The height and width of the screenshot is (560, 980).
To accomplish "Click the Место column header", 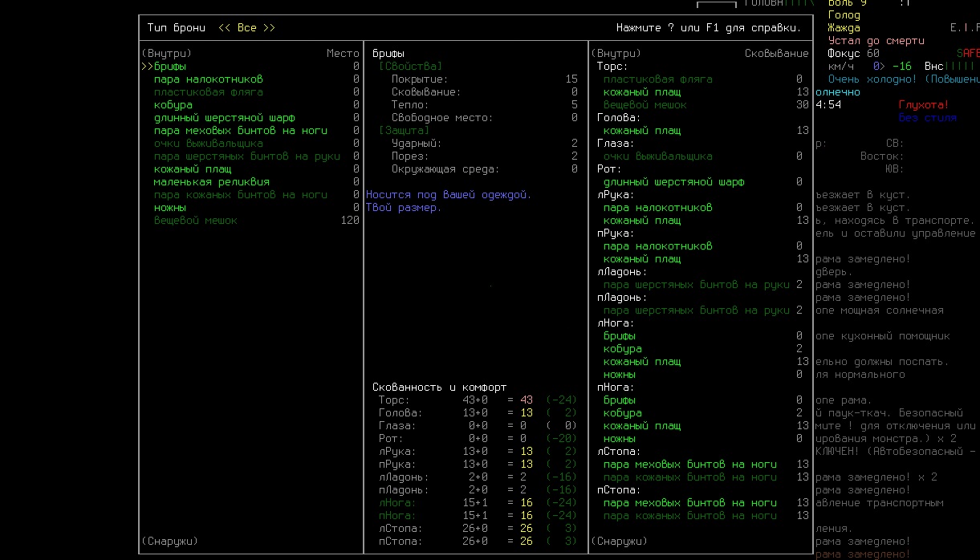I will tap(343, 53).
